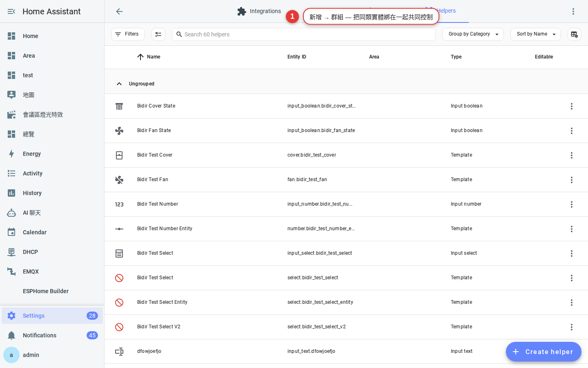The height and width of the screenshot is (368, 588).
Task: Open the Area dashboard
Action: 52,56
